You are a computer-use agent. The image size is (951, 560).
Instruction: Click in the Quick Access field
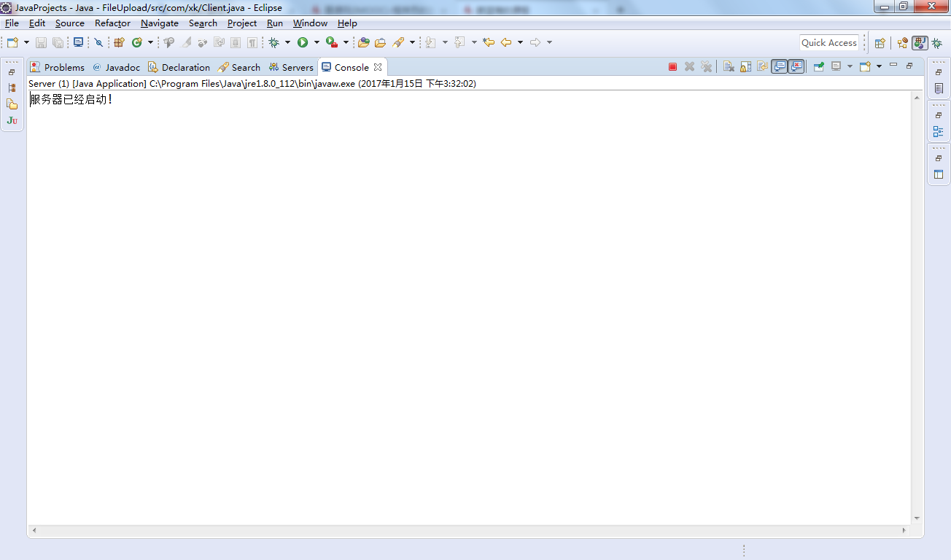(x=829, y=42)
